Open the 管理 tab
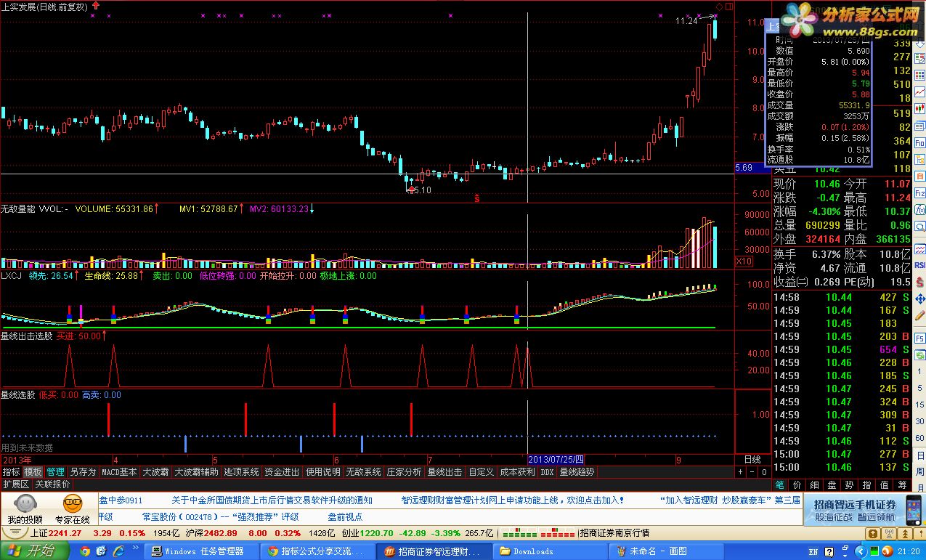This screenshot has width=926, height=560. [55, 472]
